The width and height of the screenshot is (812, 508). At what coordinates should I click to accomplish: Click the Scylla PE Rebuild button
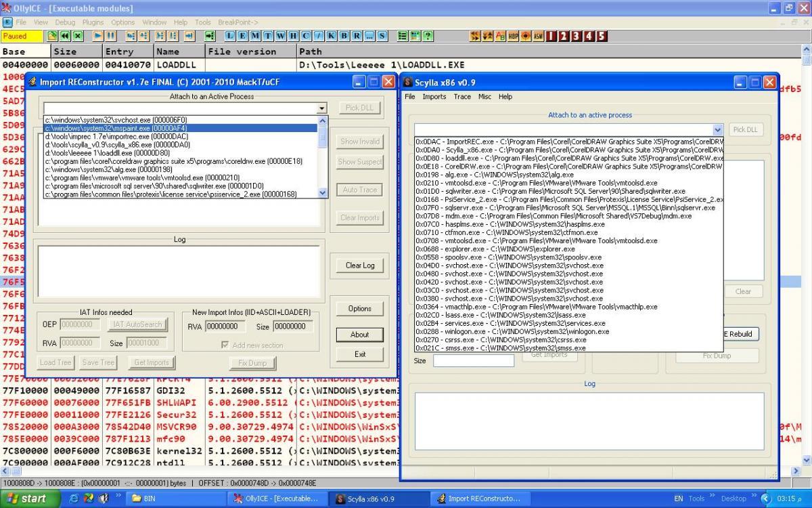point(737,334)
